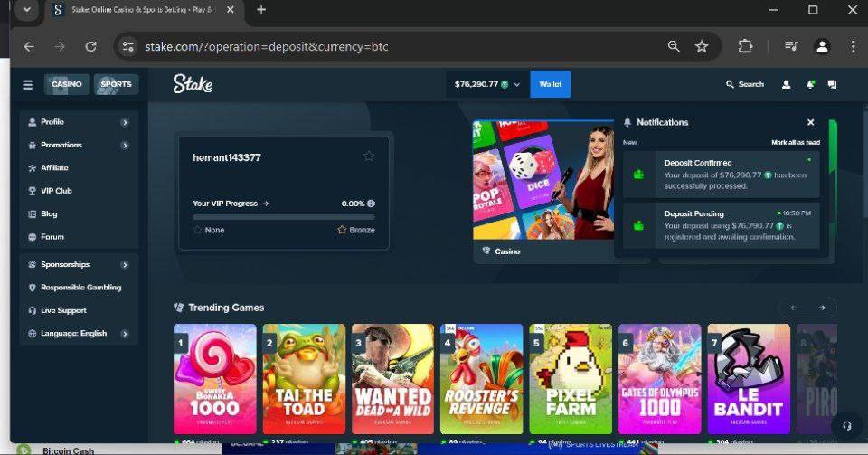Image resolution: width=868 pixels, height=455 pixels.
Task: Close the Notifications panel
Action: pos(810,122)
